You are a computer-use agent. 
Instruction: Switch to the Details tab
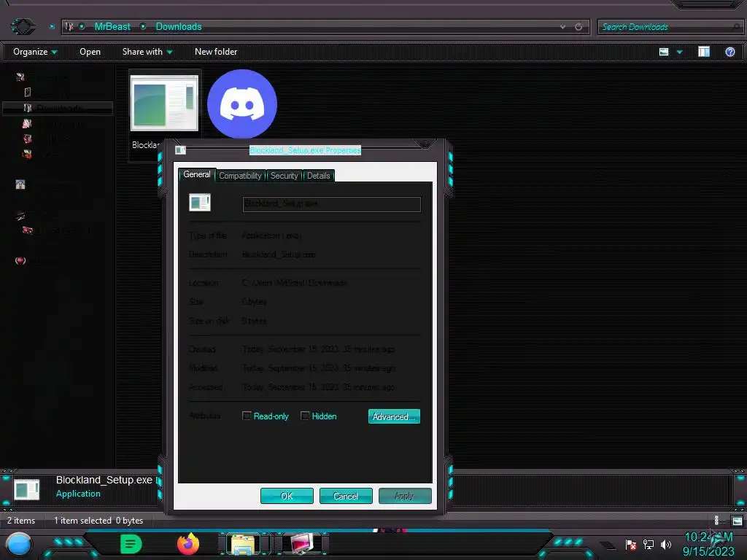[x=318, y=176]
